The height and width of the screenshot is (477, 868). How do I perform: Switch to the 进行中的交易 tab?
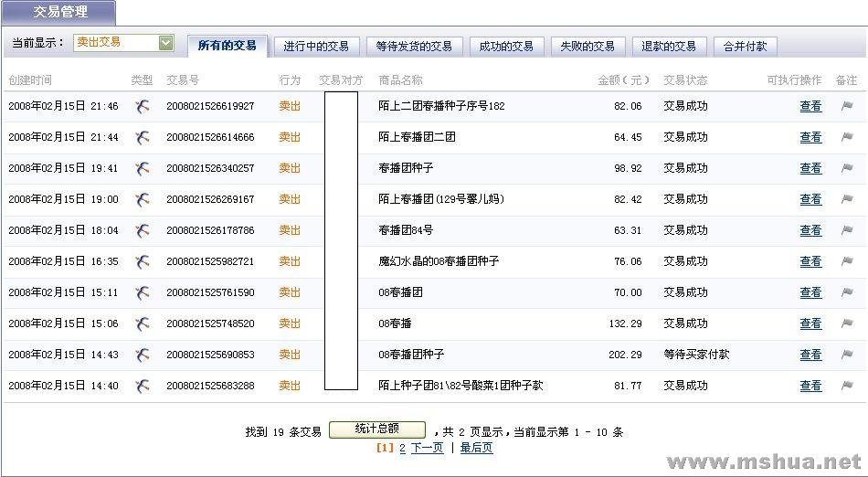[x=316, y=46]
